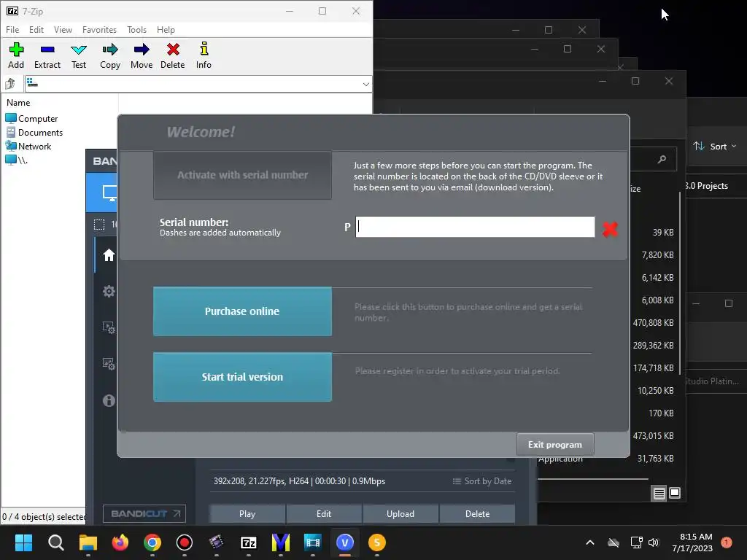Click the red X beside serial field
Screen dimensions: 747x560
coord(610,229)
